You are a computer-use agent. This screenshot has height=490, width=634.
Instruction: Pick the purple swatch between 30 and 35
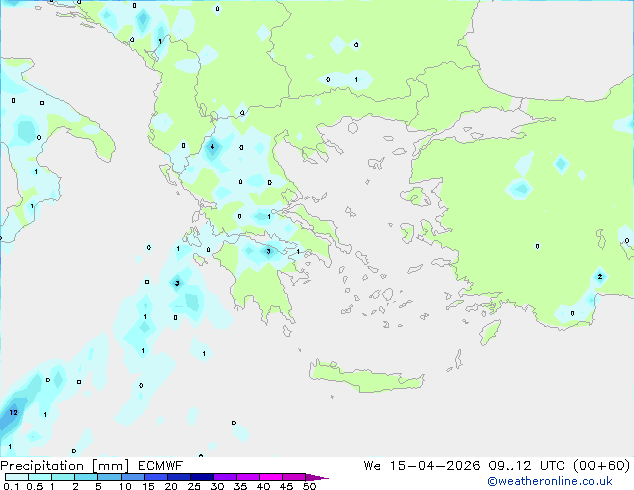(225, 477)
